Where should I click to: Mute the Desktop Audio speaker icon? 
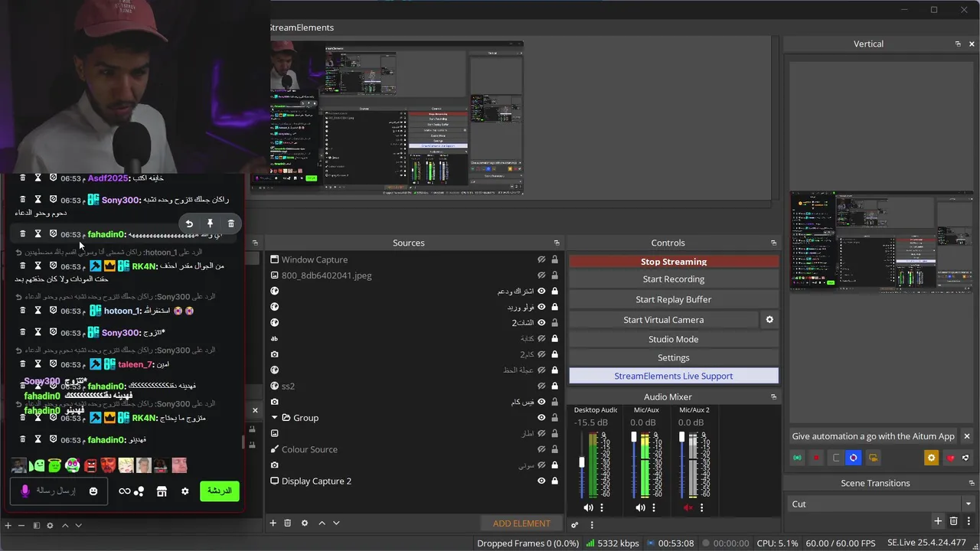(x=588, y=507)
